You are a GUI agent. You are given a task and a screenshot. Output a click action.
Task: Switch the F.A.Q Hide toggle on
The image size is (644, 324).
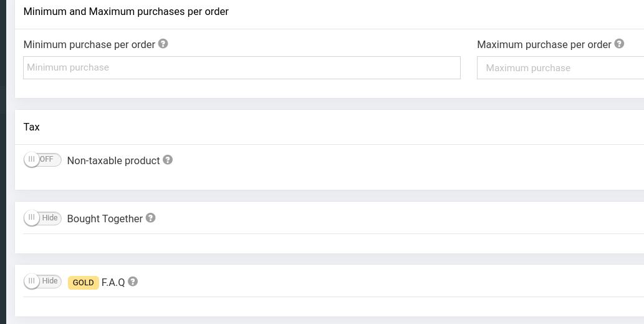(42, 282)
